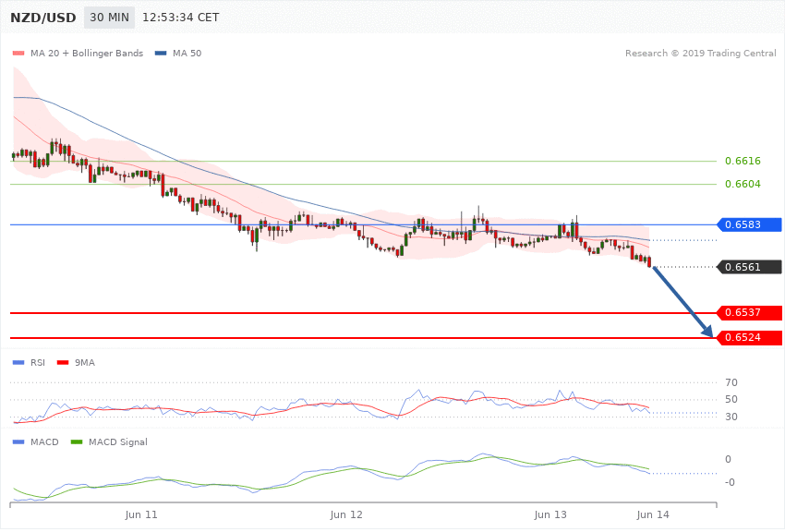
Task: Click the MACD axis 0 label
Action: click(728, 459)
